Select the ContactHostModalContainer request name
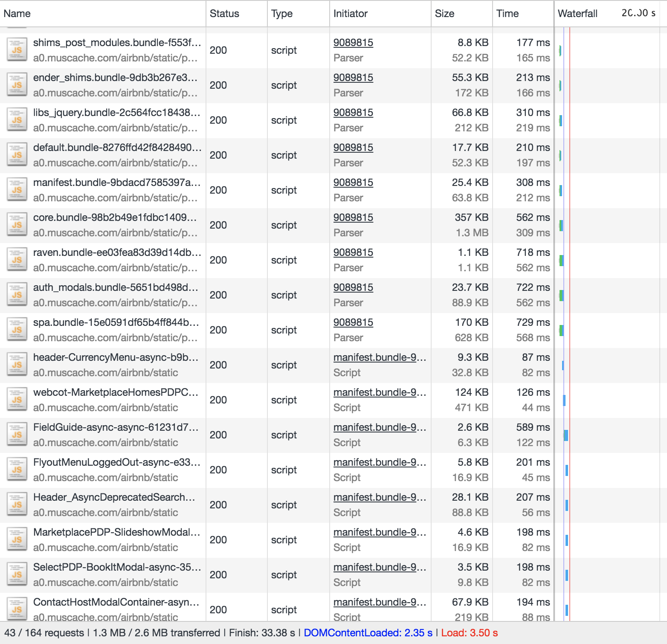The width and height of the screenshot is (667, 644). coord(116,602)
